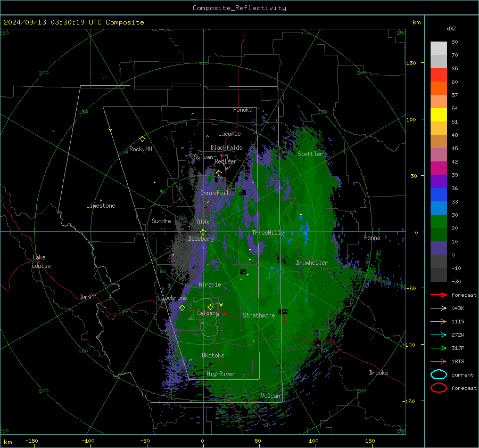Image resolution: width=479 pixels, height=448 pixels.
Task: Click the dBZ legend heading
Action: click(451, 29)
